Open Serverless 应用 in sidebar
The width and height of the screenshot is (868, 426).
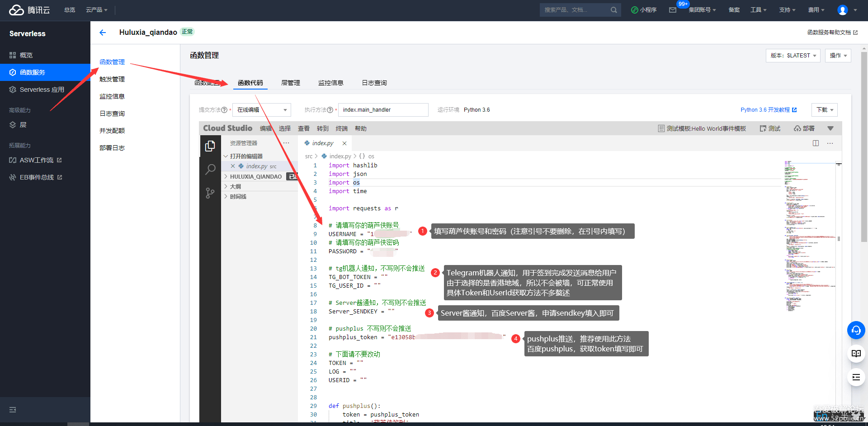coord(45,90)
